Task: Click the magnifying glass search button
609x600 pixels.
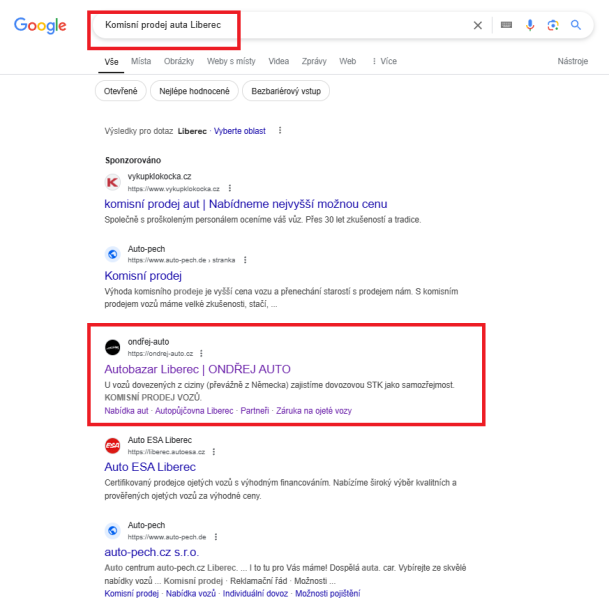Action: (x=576, y=25)
